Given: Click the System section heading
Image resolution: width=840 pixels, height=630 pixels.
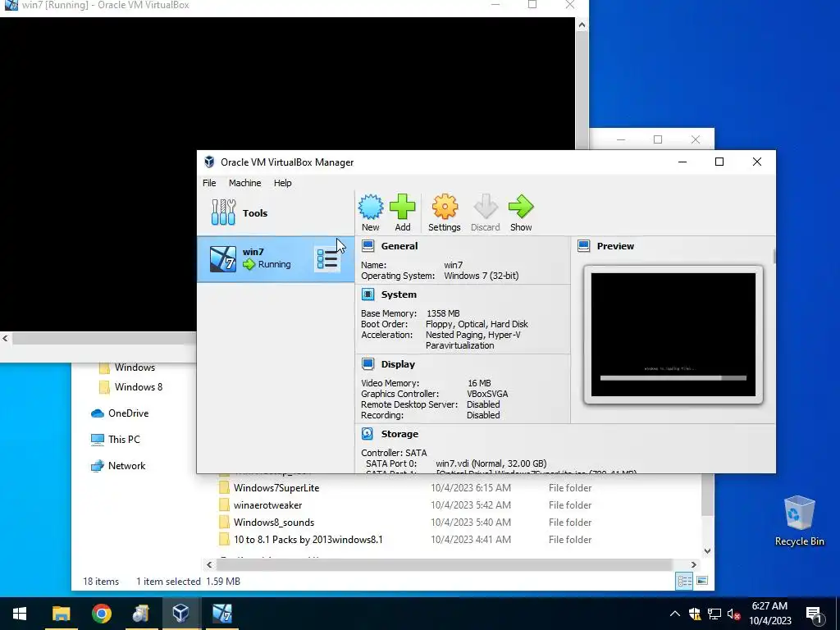Looking at the screenshot, I should [x=399, y=294].
